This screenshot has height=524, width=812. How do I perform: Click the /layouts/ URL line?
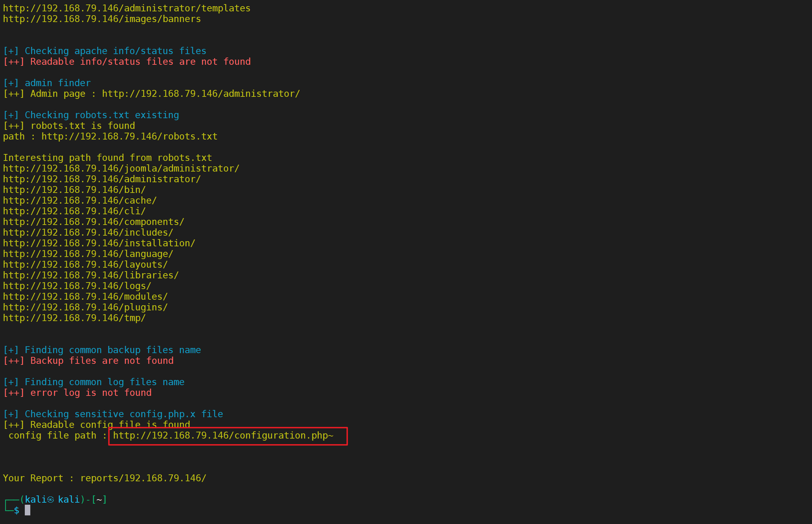click(85, 265)
